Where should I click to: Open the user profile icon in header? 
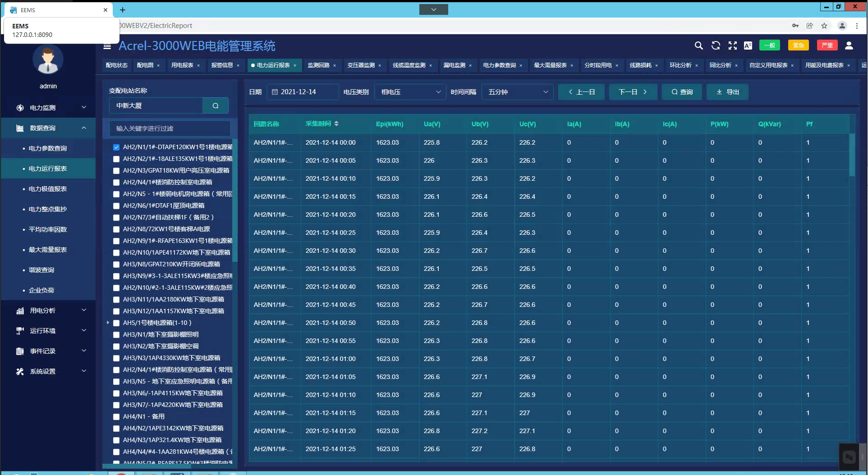click(x=849, y=46)
